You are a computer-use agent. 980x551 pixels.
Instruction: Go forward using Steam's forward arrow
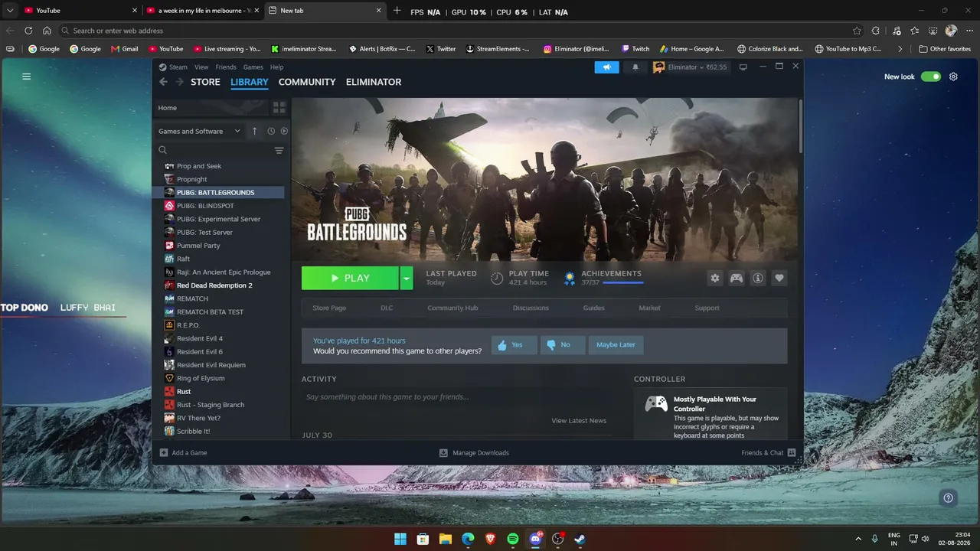tap(179, 82)
